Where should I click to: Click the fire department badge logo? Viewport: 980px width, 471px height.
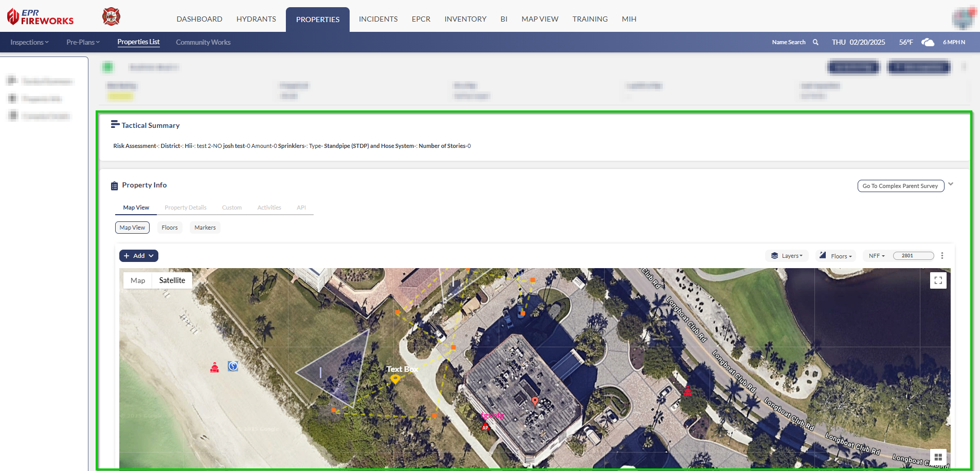click(x=111, y=17)
